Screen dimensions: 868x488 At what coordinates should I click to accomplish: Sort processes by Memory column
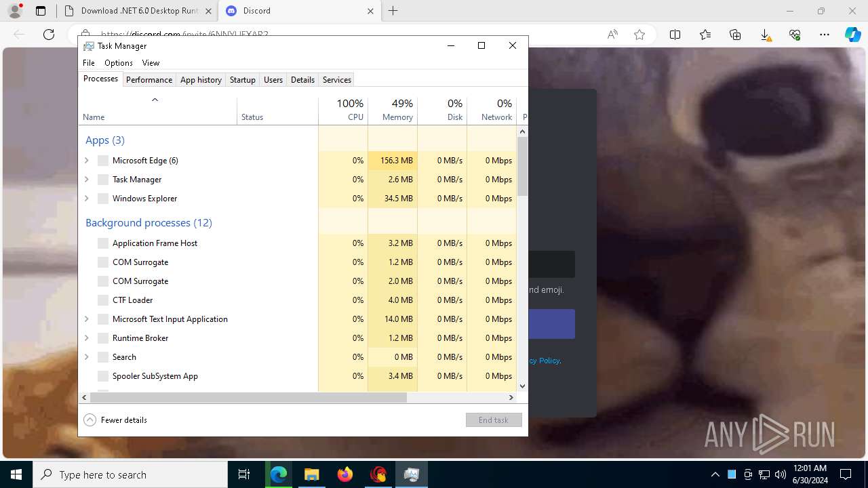coord(393,110)
